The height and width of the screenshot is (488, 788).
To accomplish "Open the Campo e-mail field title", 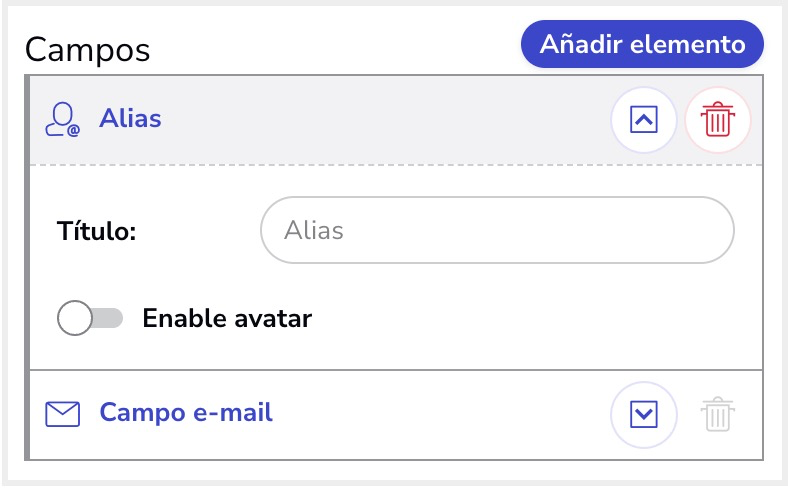I will click(x=186, y=413).
